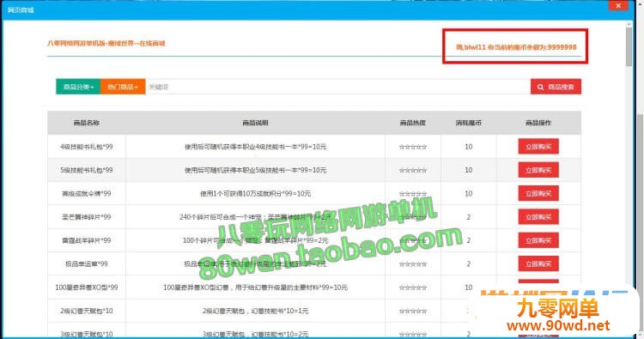The image size is (644, 339).
Task: Buy the 4级技能书礼包*99 item
Action: [x=538, y=147]
